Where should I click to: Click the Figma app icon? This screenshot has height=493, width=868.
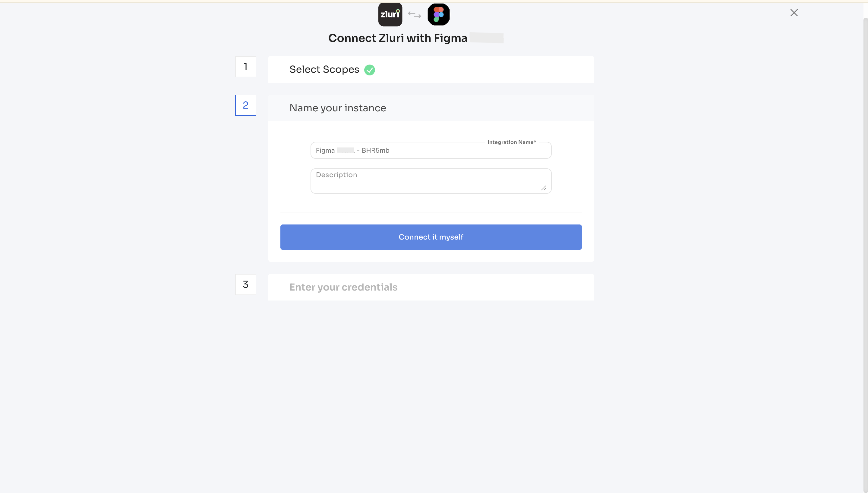[438, 14]
